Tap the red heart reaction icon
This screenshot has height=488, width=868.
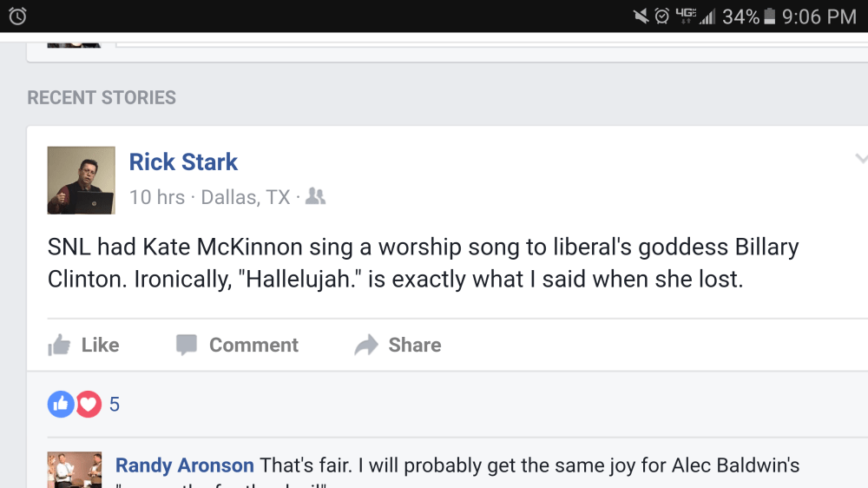89,404
